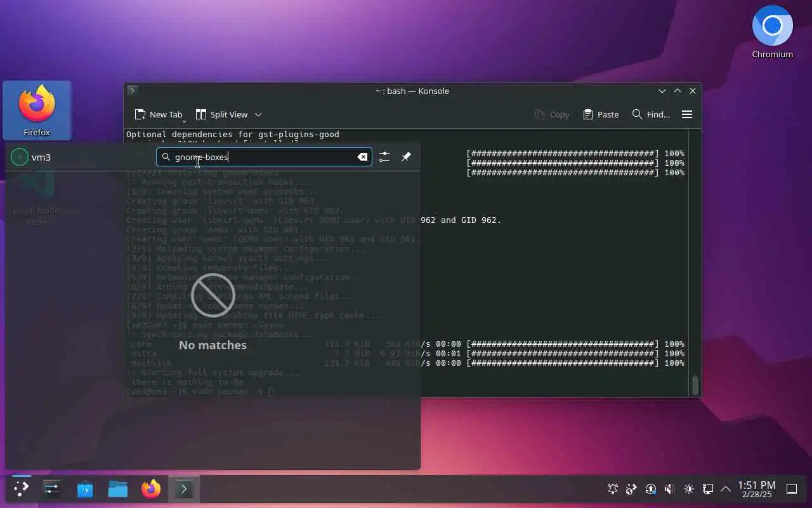Expand the New Tab dropdown arrow
812x508 pixels.
pos(184,121)
